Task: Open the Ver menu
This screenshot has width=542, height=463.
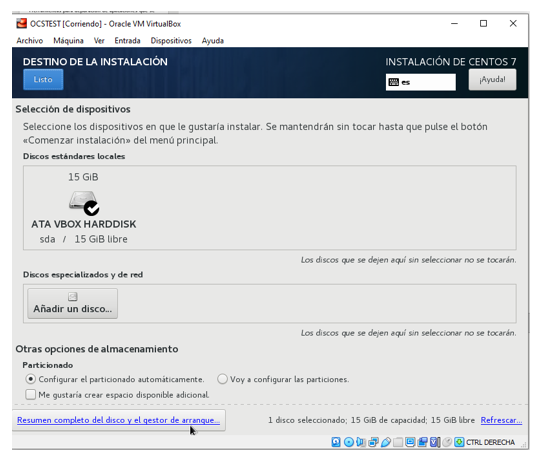Action: 99,40
